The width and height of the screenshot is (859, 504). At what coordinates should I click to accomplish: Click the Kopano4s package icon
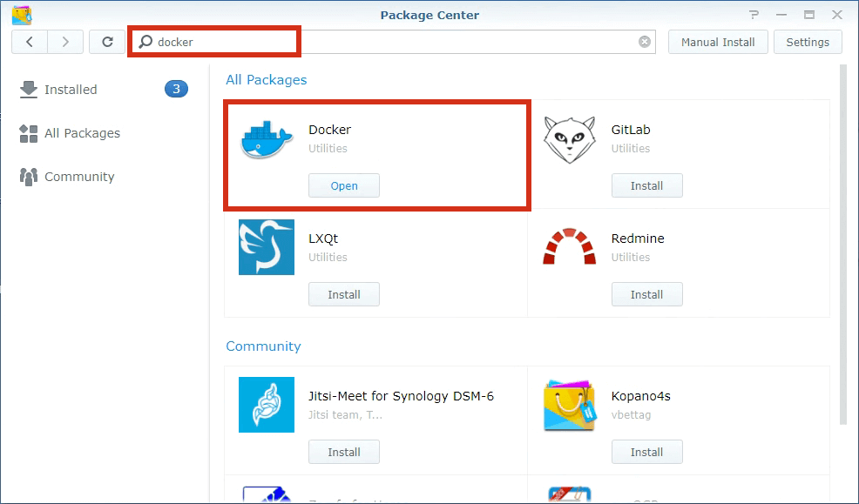570,406
